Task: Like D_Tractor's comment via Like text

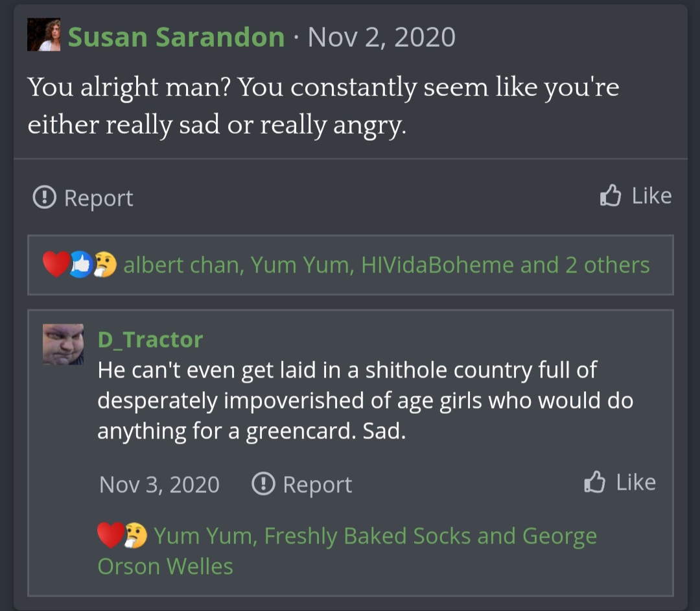Action: coord(635,482)
